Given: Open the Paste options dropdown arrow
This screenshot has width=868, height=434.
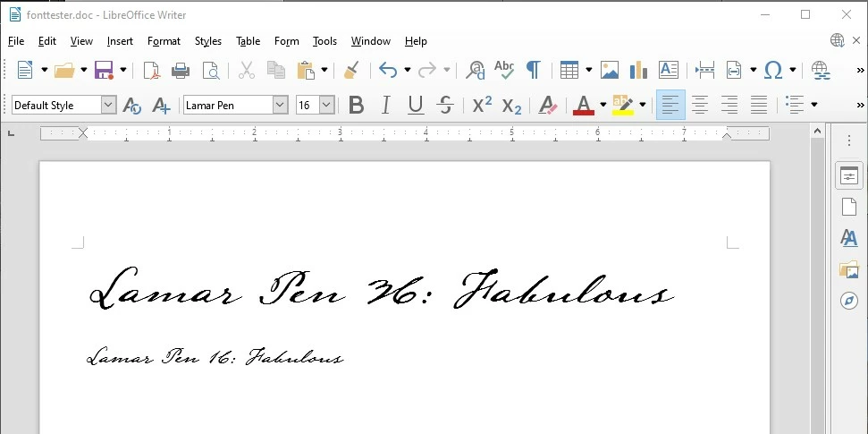Looking at the screenshot, I should tap(324, 70).
